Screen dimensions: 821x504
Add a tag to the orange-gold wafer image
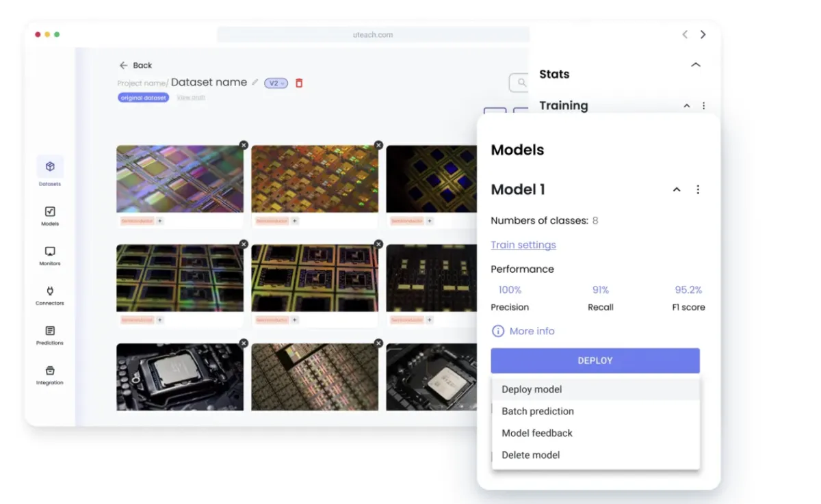pyautogui.click(x=295, y=221)
